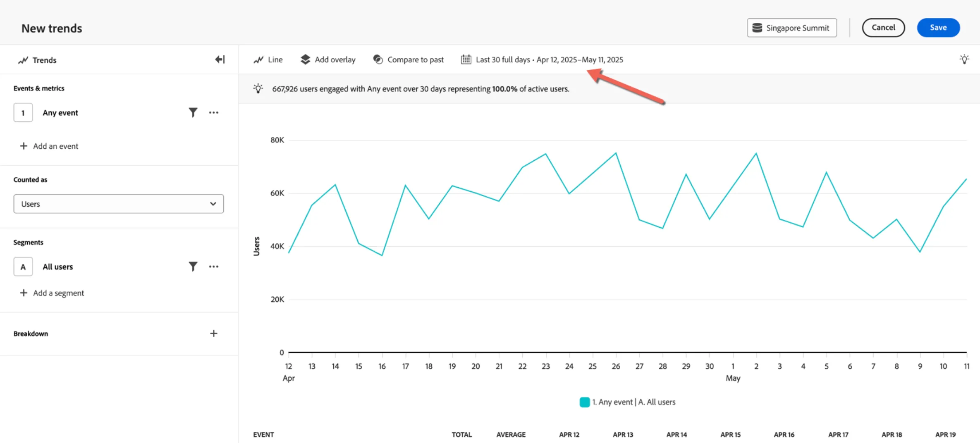Click the 667,926 users engaged insight text

421,89
